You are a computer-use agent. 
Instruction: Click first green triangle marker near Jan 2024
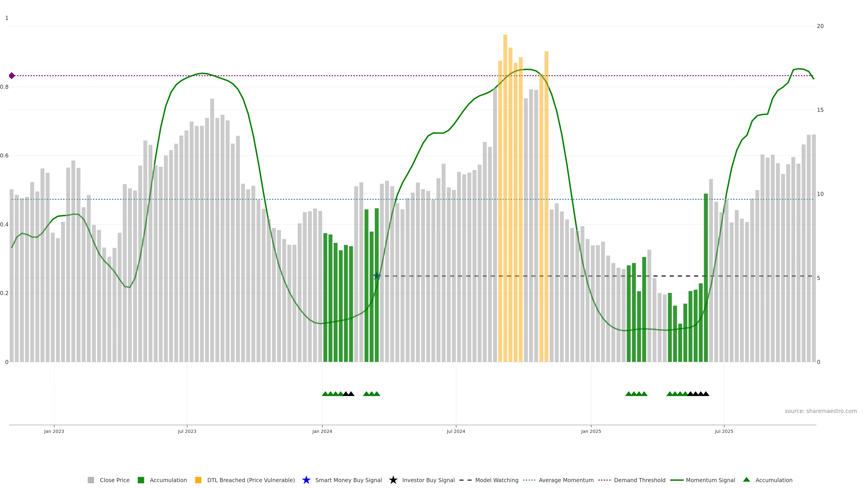tap(325, 394)
